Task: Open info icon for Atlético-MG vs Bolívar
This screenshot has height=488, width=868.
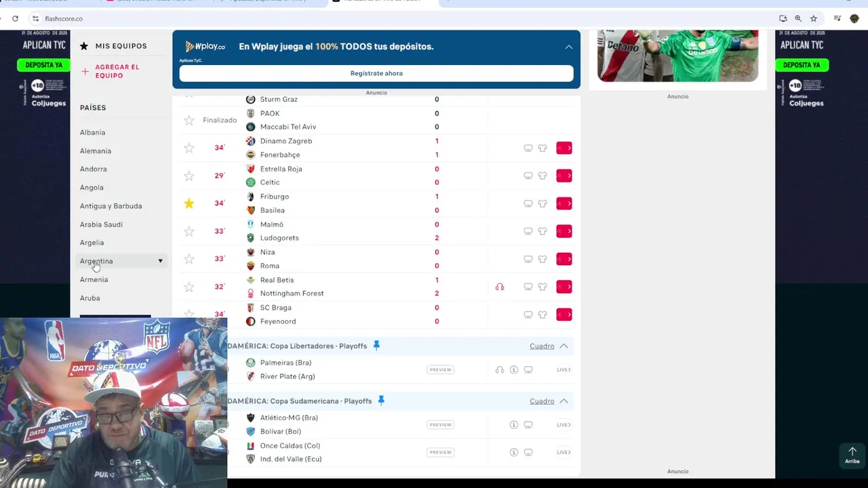Action: [514, 425]
